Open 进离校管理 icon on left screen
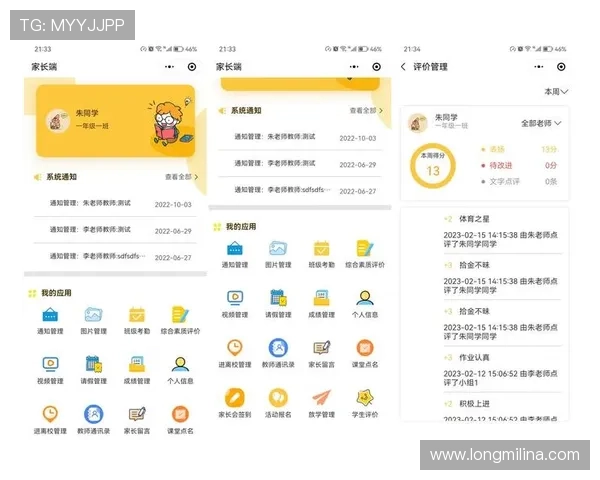 (51, 414)
